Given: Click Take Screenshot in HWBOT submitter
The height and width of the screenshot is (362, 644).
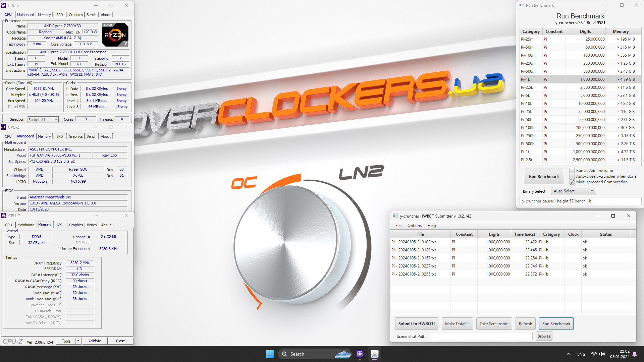Looking at the screenshot, I should coord(494,323).
